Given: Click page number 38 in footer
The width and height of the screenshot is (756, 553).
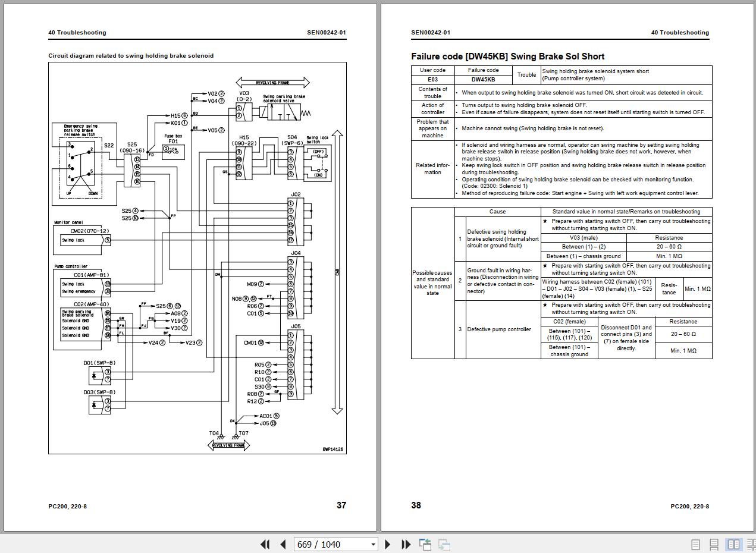Looking at the screenshot, I should point(416,505).
